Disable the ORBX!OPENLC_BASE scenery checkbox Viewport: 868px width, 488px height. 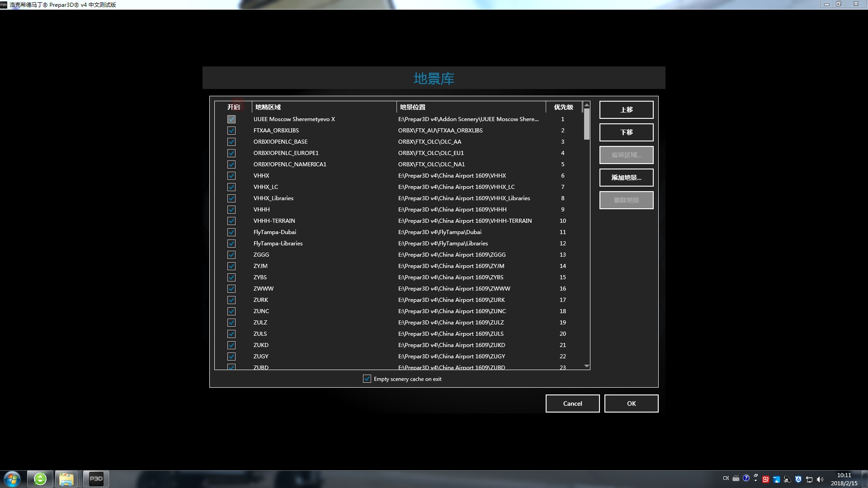tap(231, 142)
